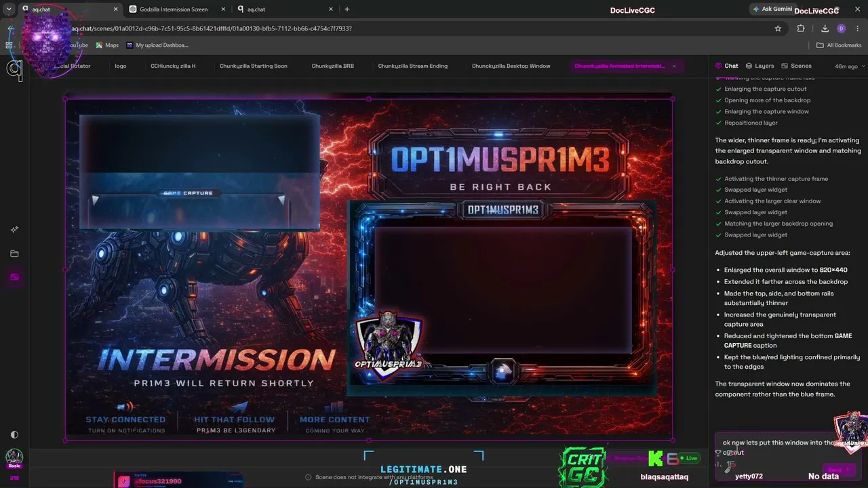Open the Chunkyzilla Stream Ending scene tab
Screen dimensions: 868x488
(x=413, y=66)
